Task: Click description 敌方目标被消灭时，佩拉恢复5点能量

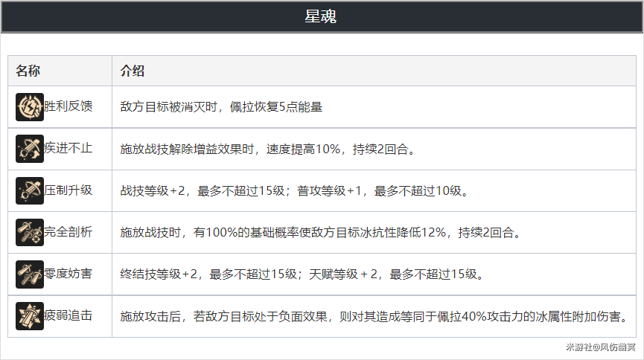Action: click(221, 107)
